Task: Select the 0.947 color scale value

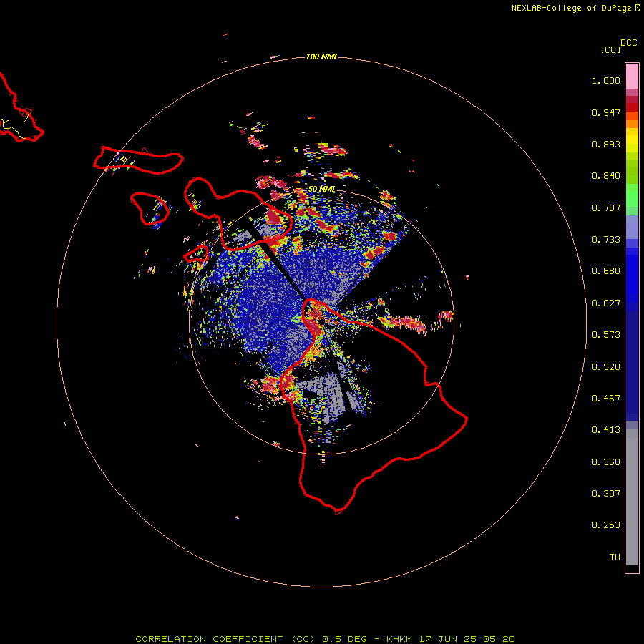Action: 606,112
